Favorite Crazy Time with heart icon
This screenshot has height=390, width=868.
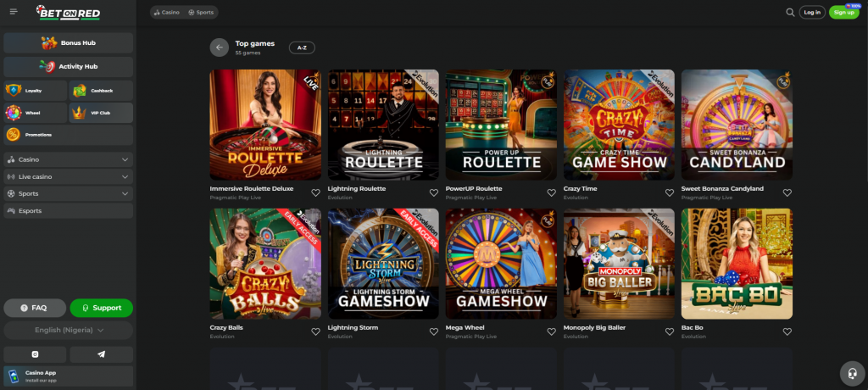(x=670, y=192)
